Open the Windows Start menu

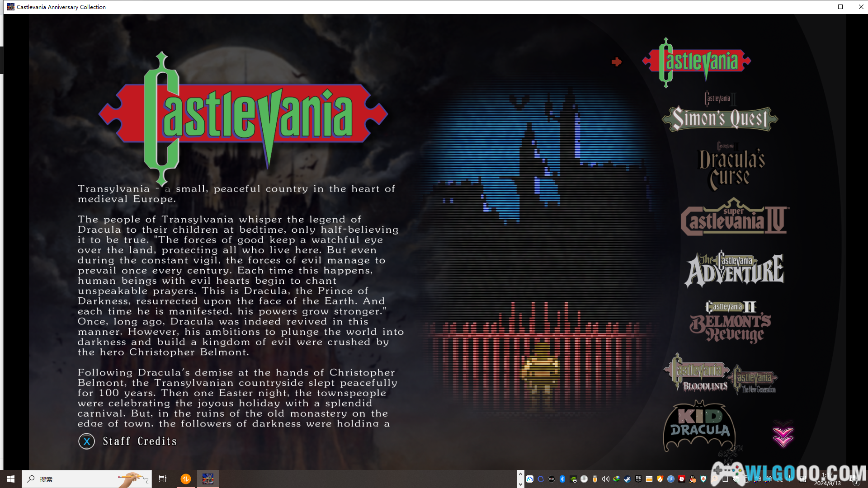[11, 479]
